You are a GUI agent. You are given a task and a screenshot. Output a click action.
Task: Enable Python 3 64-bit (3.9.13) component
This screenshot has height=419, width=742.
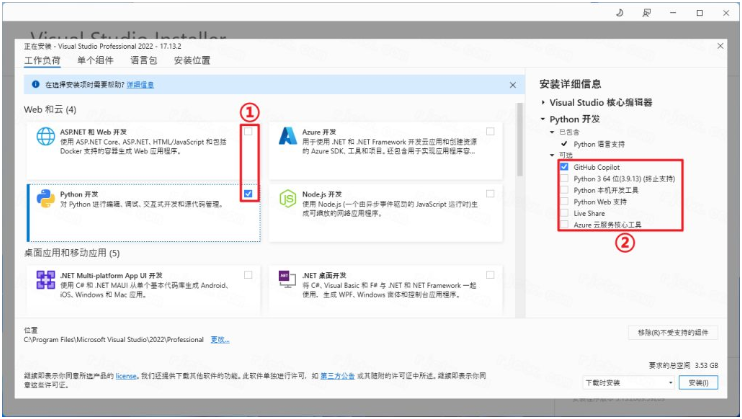coord(564,178)
